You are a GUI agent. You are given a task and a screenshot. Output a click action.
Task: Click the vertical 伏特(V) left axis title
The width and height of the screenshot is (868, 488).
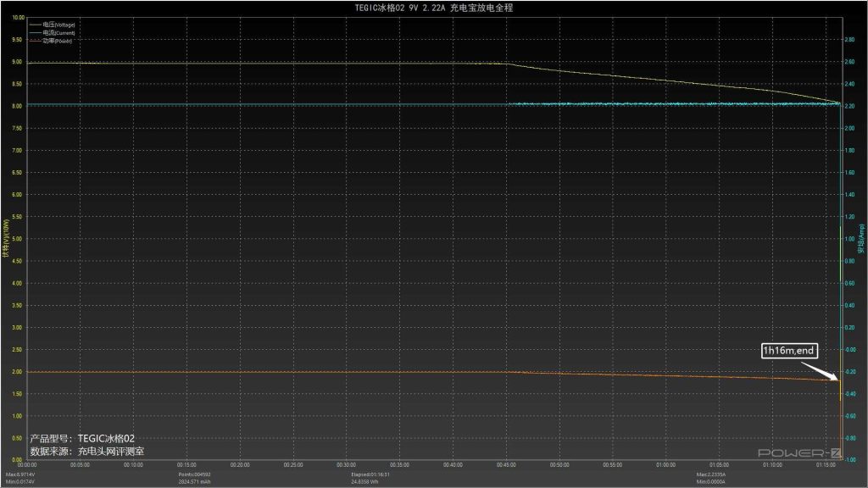pos(6,238)
